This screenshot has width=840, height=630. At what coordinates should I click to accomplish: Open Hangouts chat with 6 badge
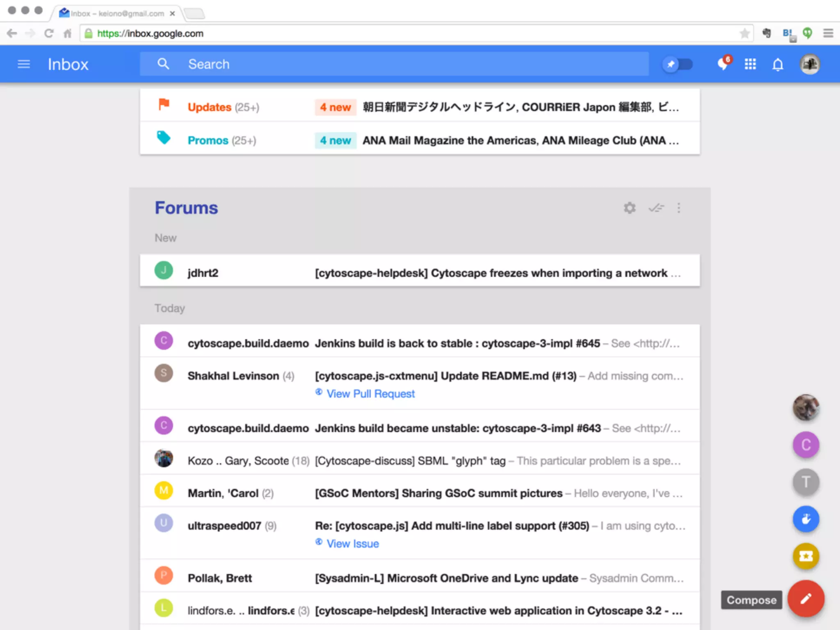724,64
